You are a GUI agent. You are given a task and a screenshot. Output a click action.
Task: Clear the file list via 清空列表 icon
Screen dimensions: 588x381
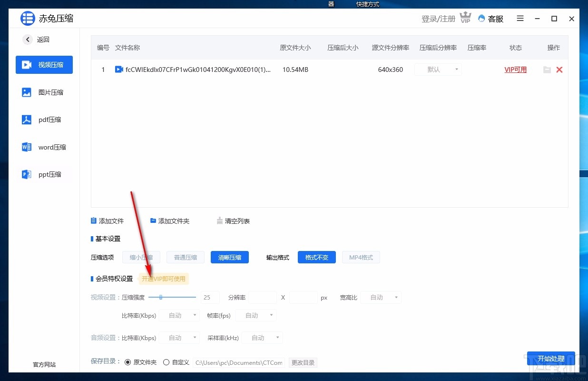(x=219, y=221)
